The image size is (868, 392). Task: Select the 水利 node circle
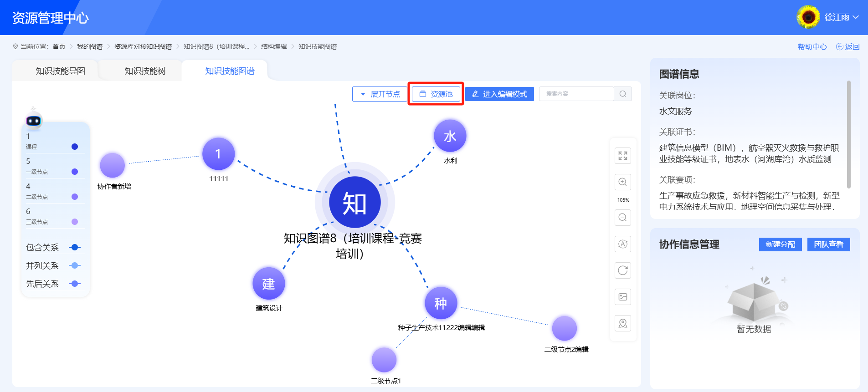pos(450,136)
